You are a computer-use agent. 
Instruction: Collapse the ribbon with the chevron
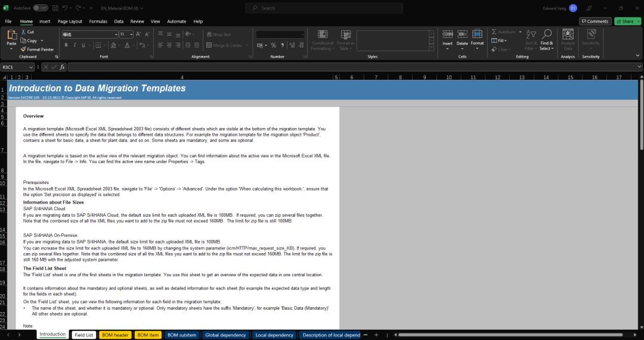[x=638, y=56]
